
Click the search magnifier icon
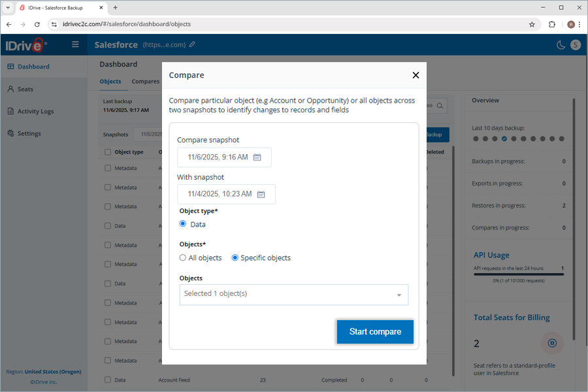(x=440, y=106)
